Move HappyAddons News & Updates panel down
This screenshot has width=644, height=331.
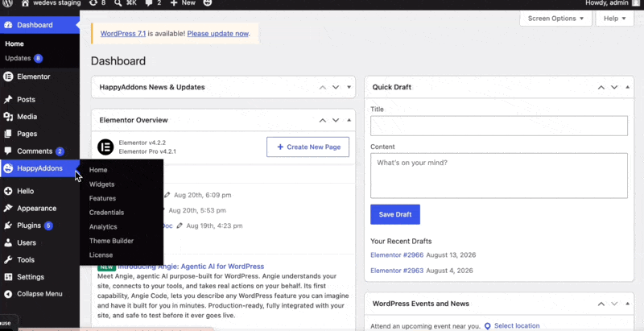[x=336, y=87]
